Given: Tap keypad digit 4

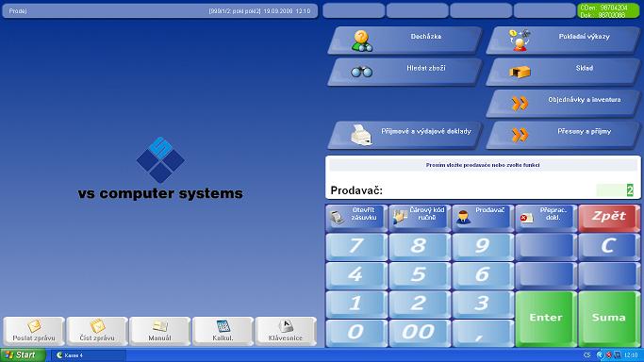Looking at the screenshot, I should click(x=356, y=276).
